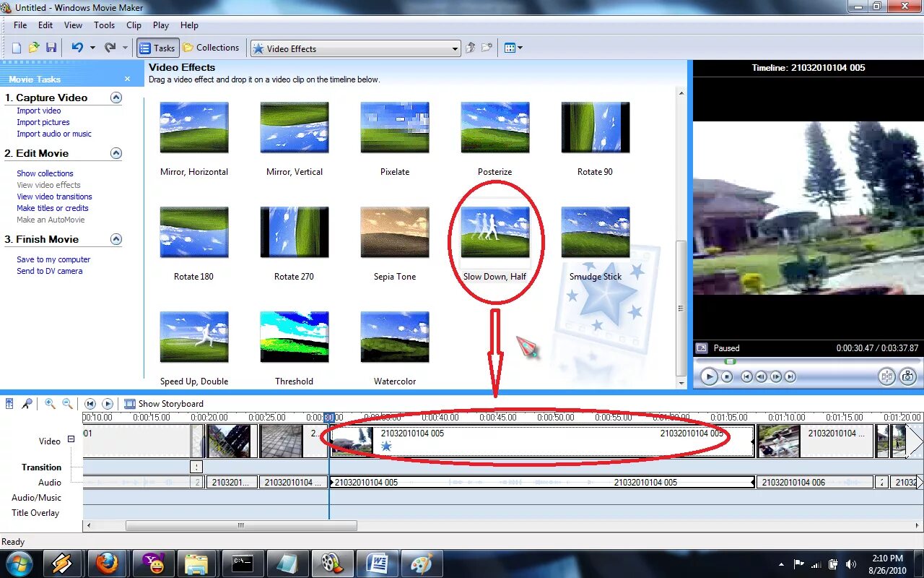This screenshot has height=578, width=924.
Task: Split the clip at current frame
Action: tap(886, 376)
